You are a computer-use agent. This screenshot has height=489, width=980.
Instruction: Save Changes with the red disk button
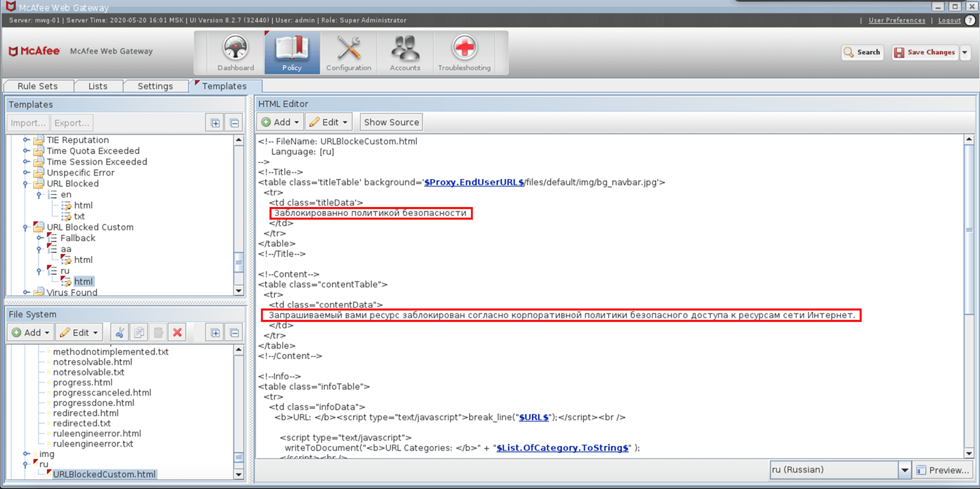click(925, 52)
